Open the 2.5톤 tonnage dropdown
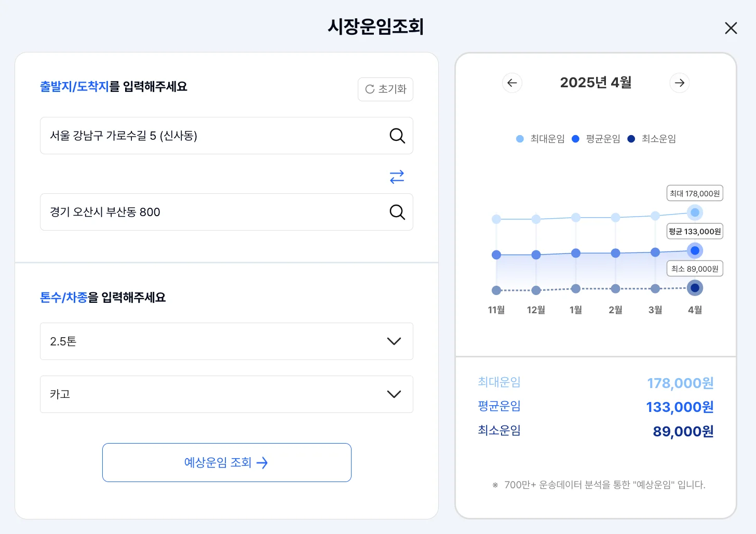The width and height of the screenshot is (756, 534). [x=226, y=341]
